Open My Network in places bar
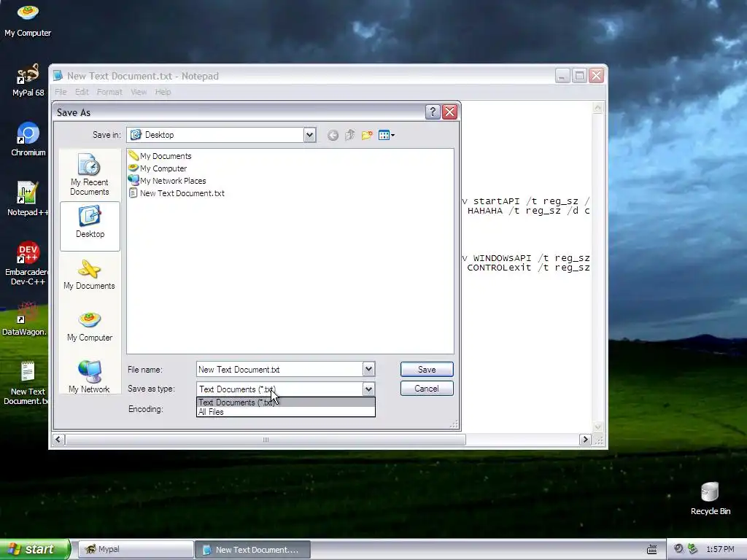The height and width of the screenshot is (560, 747). 90,378
